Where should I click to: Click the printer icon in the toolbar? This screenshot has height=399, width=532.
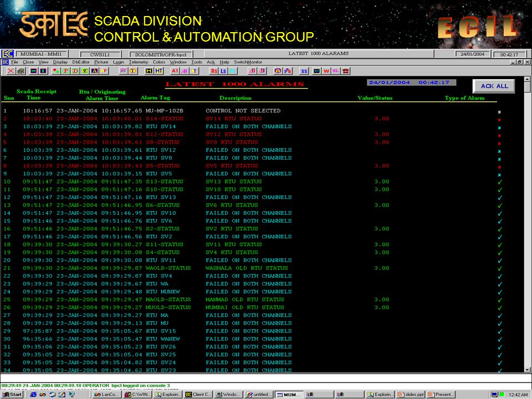pyautogui.click(x=21, y=71)
